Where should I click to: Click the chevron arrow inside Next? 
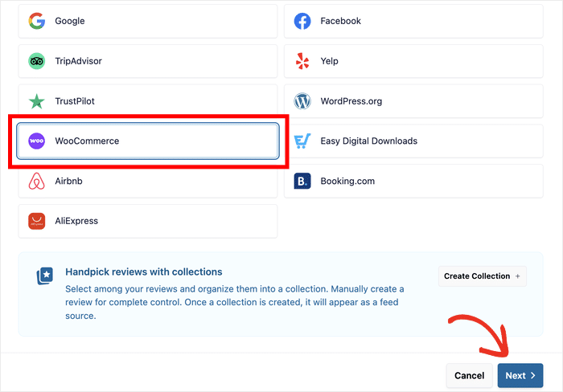pyautogui.click(x=532, y=375)
